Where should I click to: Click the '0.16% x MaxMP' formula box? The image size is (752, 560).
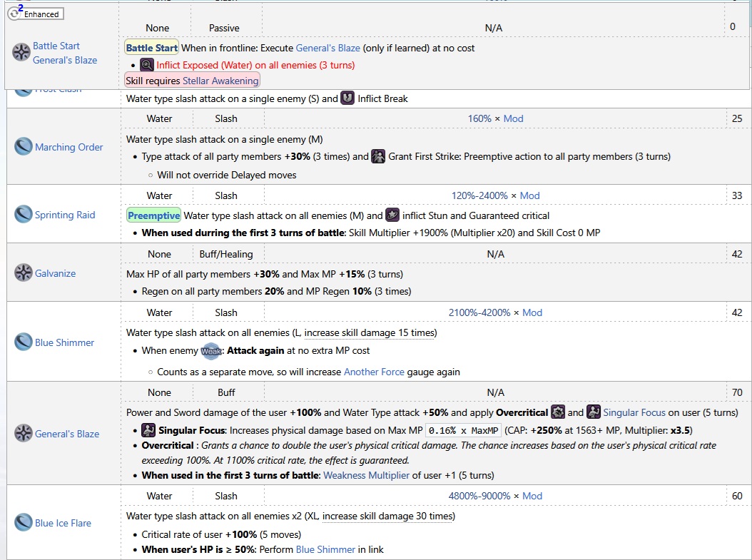463,430
